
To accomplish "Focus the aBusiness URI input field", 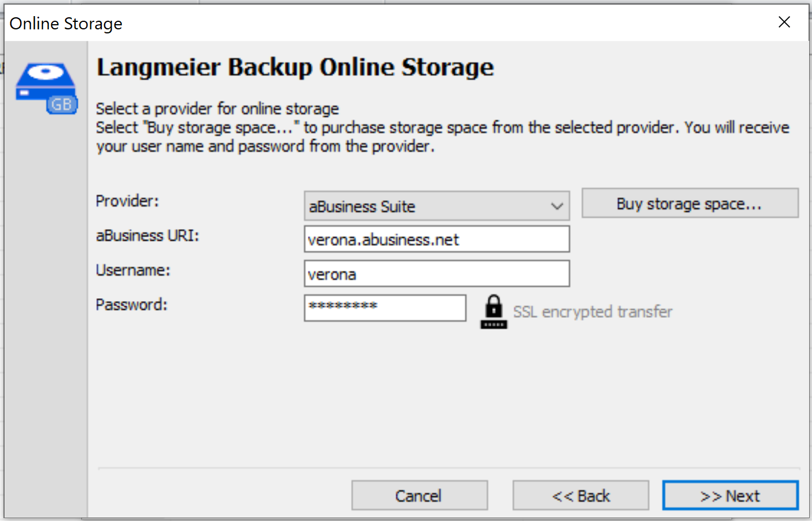I will [437, 239].
